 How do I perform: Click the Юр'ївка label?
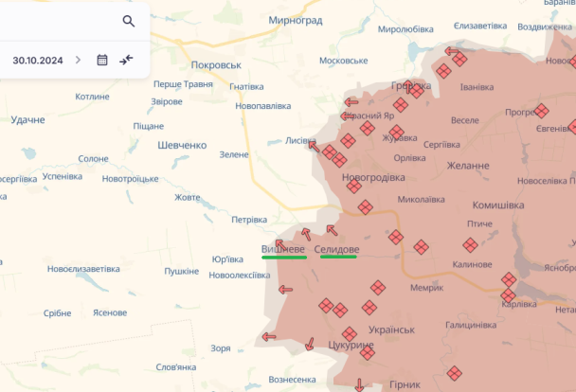coord(227,259)
